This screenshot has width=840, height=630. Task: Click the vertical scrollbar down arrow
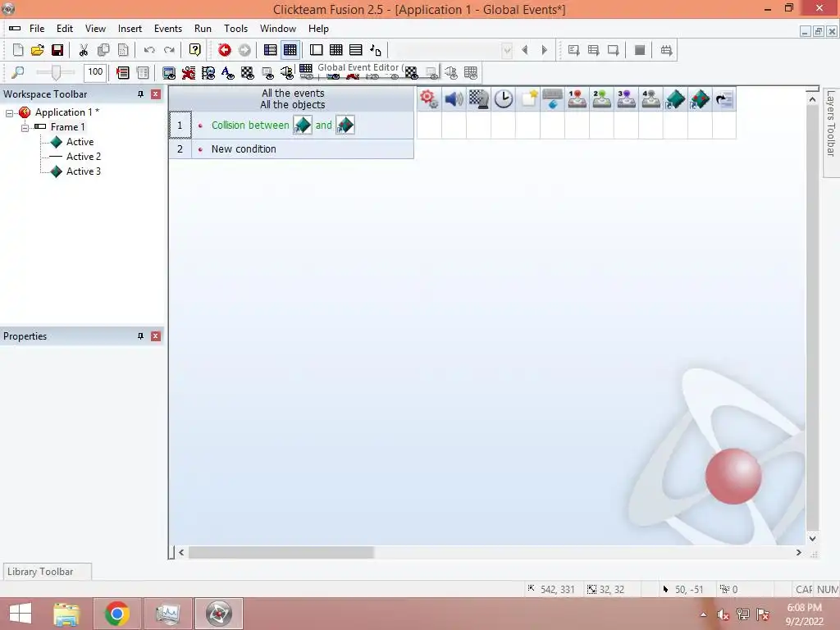click(812, 538)
